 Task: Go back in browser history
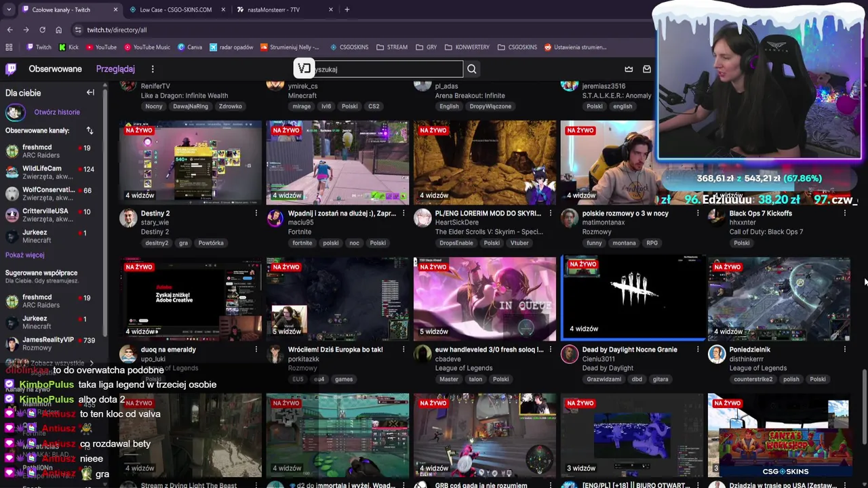coord(9,30)
